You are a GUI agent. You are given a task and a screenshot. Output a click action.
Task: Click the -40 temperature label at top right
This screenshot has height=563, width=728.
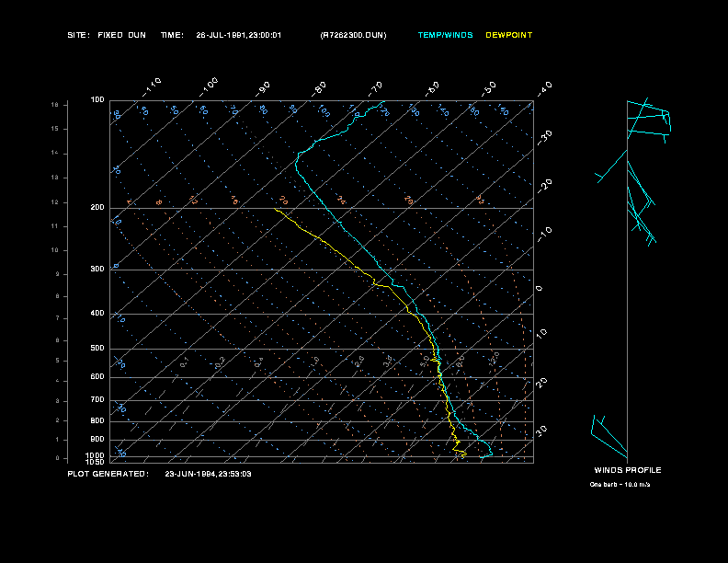(544, 88)
